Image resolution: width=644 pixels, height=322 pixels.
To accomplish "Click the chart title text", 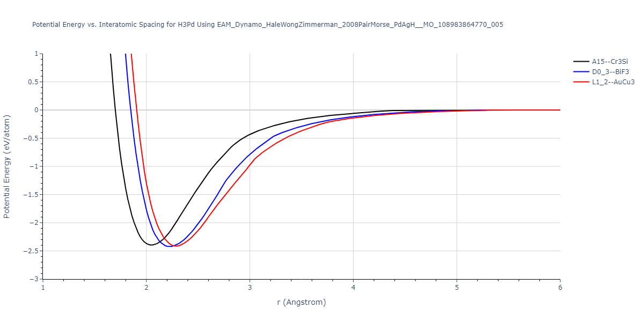I will [x=268, y=25].
